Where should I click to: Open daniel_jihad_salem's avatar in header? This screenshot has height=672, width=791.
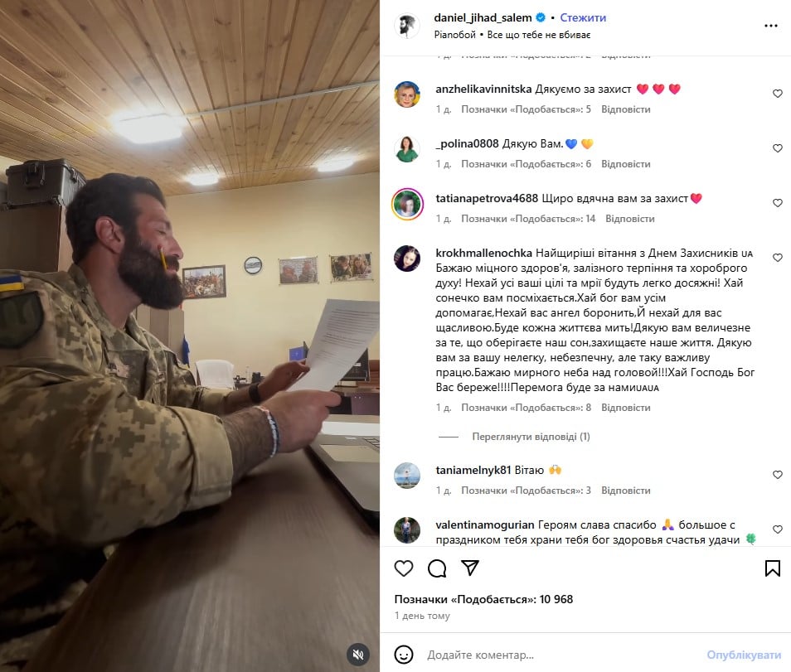click(x=406, y=26)
